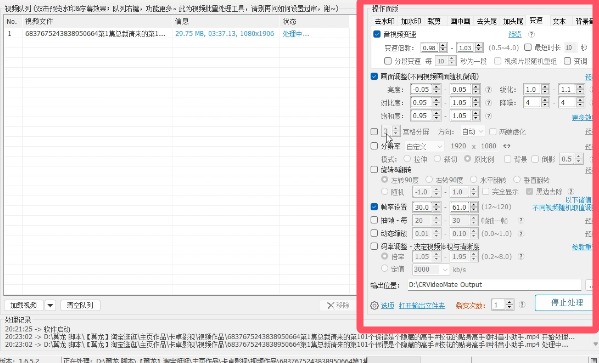
Task: Click the -0.05 亮度 spinner arrows
Action: coord(436,89)
